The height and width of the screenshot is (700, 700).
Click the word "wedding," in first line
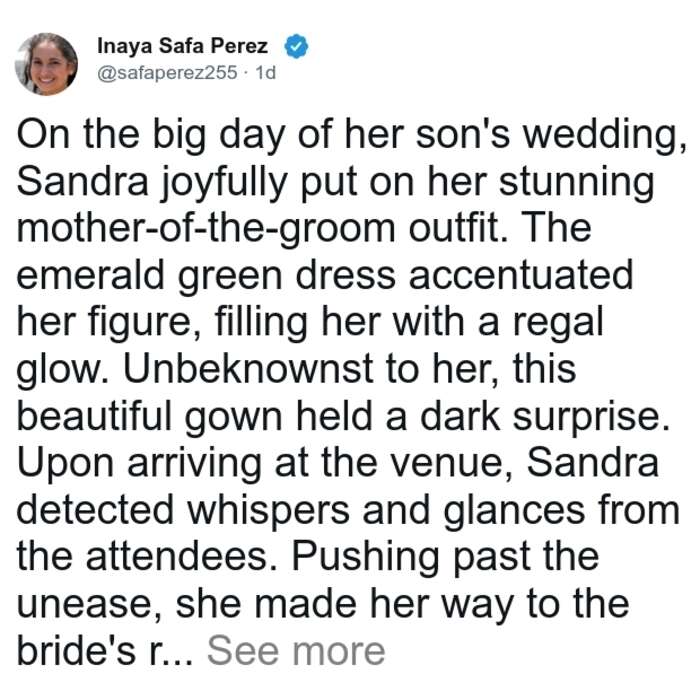pos(605,137)
